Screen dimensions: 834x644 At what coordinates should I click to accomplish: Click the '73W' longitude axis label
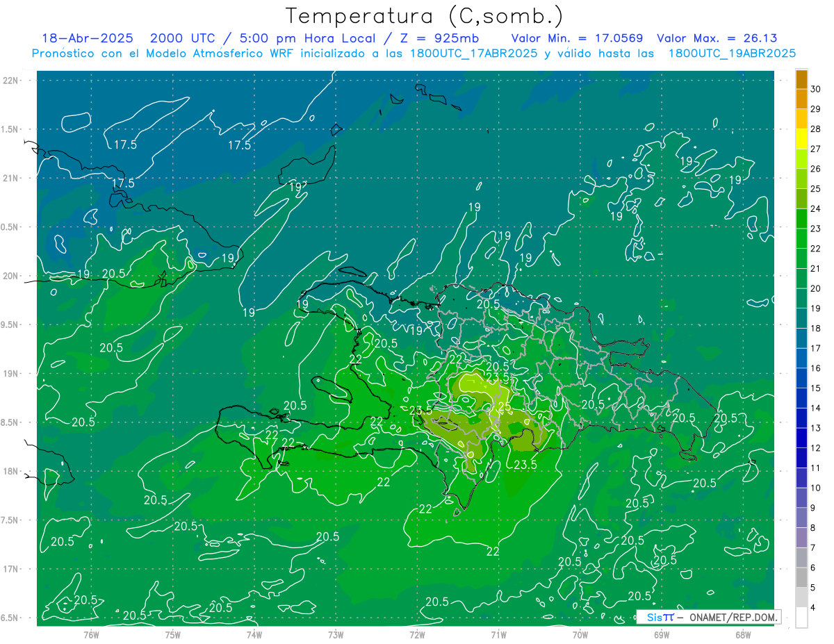tap(336, 634)
